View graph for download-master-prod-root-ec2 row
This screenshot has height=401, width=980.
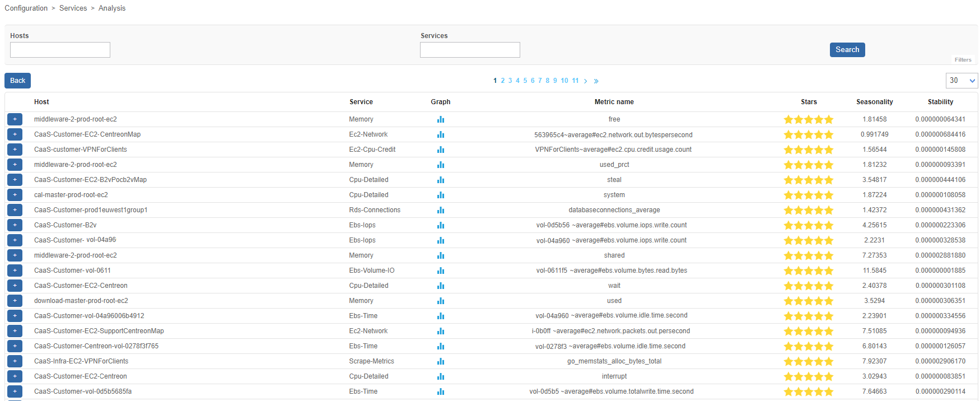tap(441, 301)
